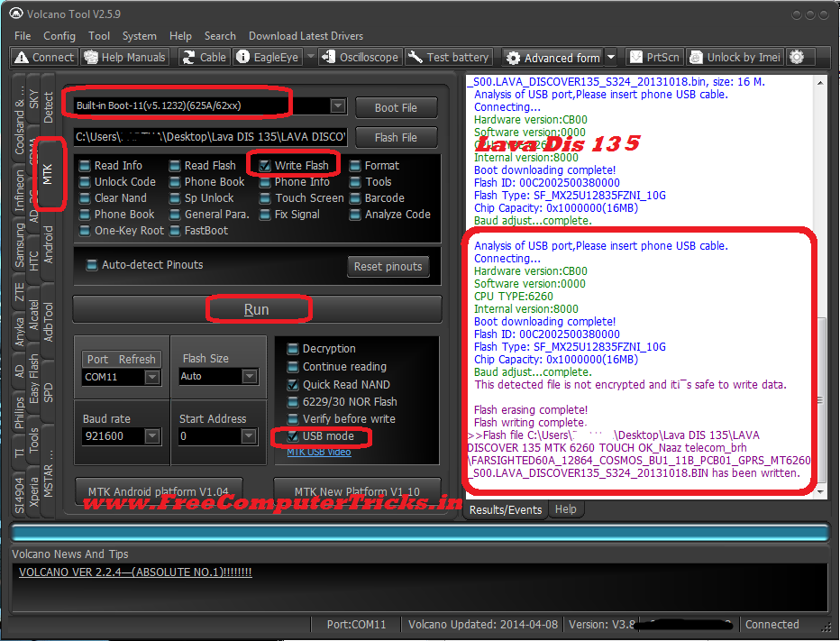Take screenshot with PrtScn icon

(x=636, y=57)
